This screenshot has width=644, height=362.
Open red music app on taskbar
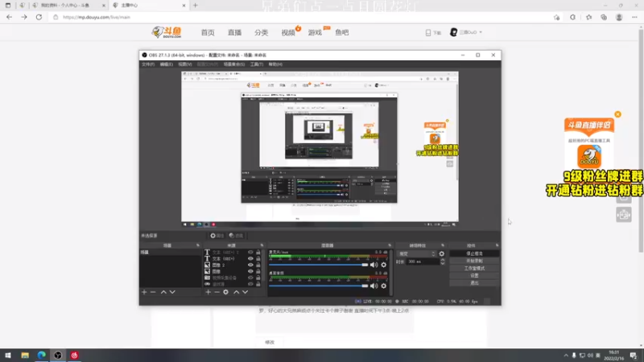tap(74, 356)
